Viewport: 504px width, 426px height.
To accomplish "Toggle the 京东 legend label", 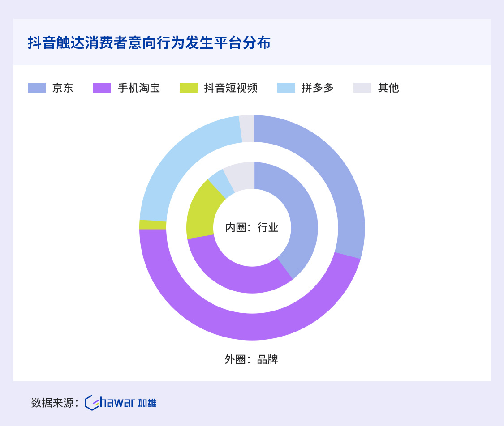I will (x=63, y=88).
